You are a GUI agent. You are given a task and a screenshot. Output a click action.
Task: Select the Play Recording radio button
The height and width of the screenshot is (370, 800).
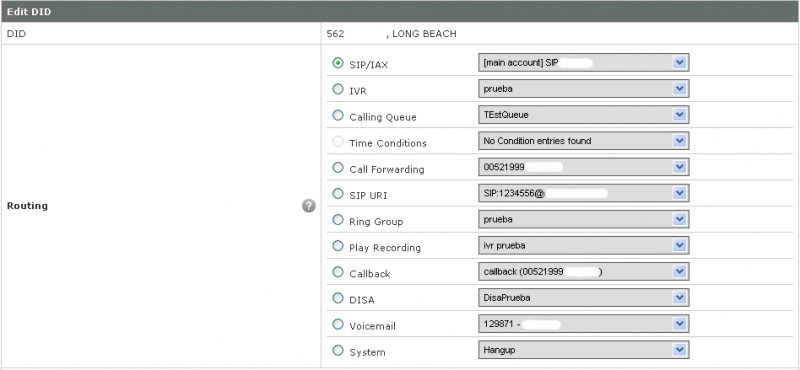coord(338,245)
